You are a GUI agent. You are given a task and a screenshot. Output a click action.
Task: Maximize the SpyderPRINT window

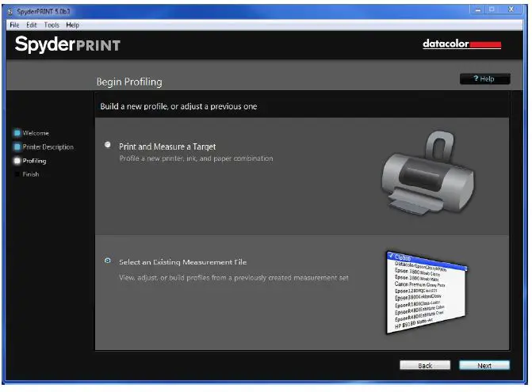(x=492, y=10)
